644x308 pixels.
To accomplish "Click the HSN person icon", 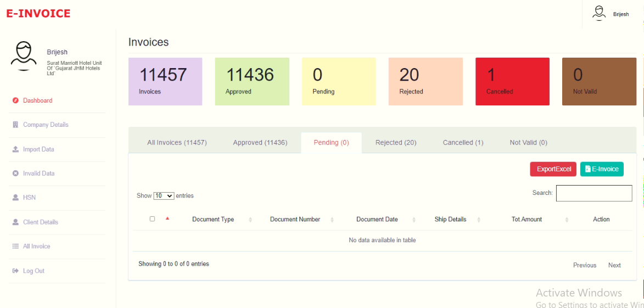I will coord(15,198).
